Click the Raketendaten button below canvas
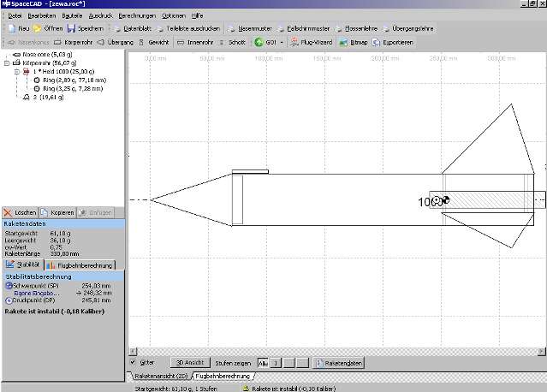 339,363
